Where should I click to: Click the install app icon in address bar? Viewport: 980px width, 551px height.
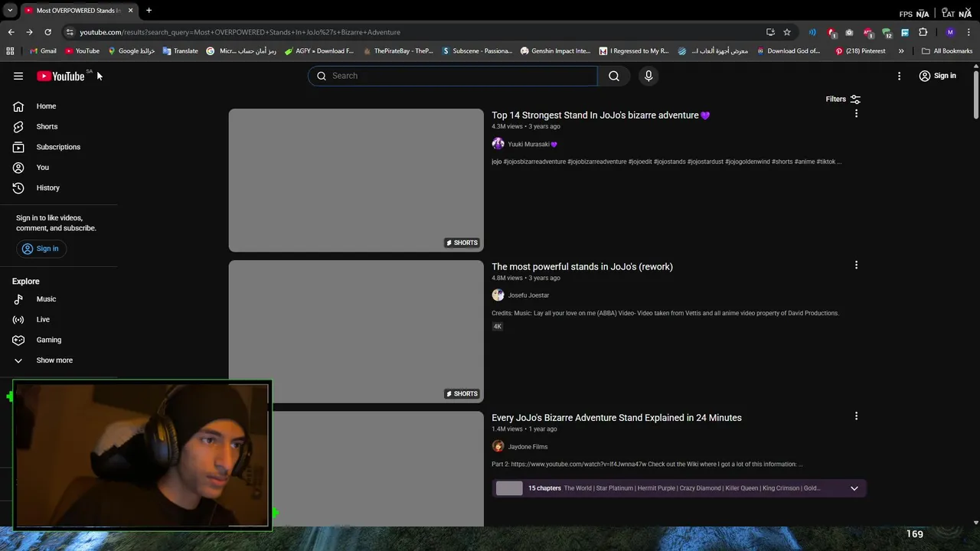pyautogui.click(x=770, y=32)
